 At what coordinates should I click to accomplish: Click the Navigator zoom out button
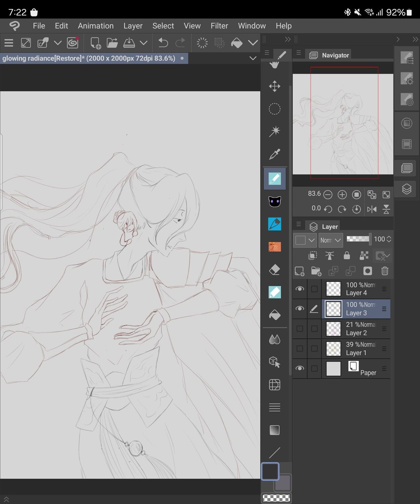[x=328, y=194]
